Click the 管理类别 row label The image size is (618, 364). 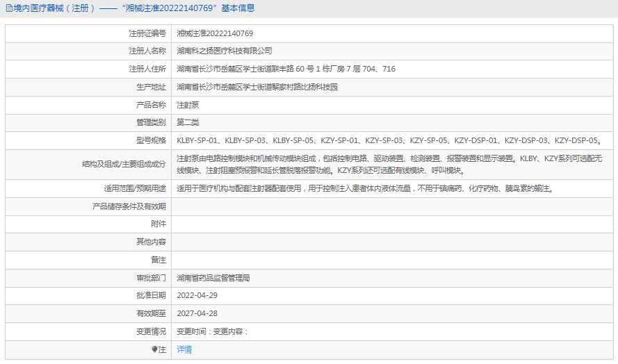[152, 122]
